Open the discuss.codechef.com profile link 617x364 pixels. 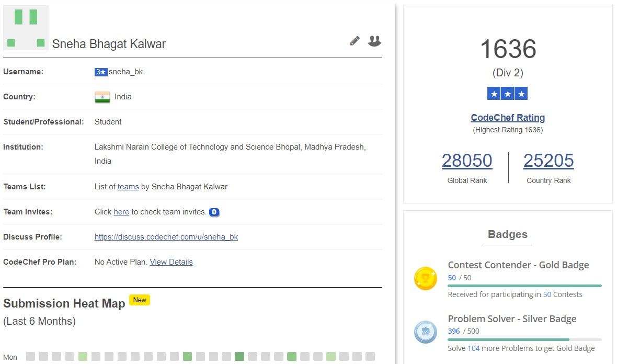click(166, 237)
